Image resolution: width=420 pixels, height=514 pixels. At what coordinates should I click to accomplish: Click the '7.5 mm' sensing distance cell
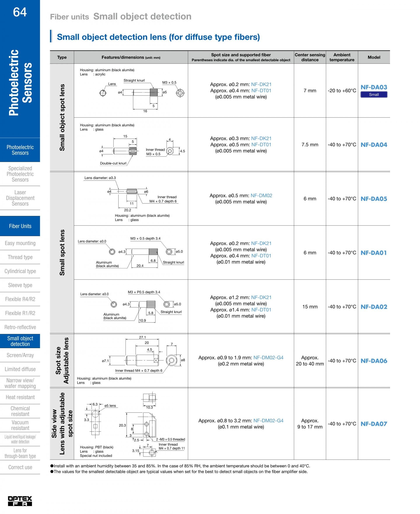click(x=310, y=145)
